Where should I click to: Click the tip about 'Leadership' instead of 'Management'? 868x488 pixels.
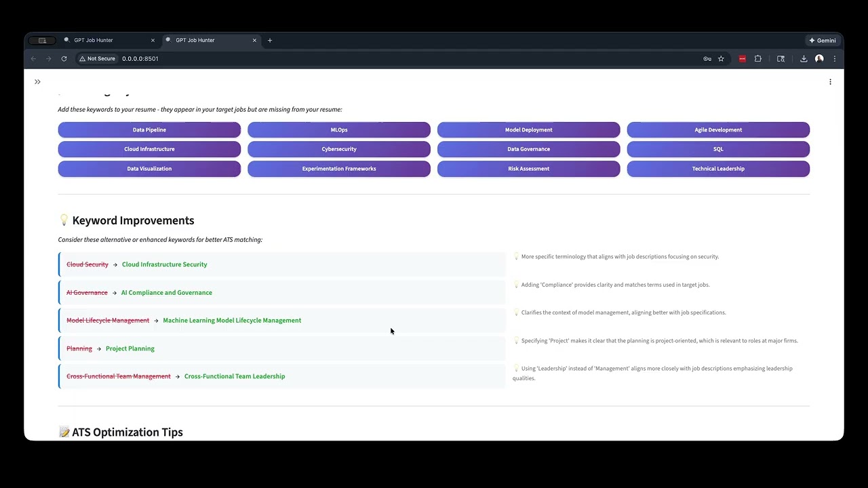click(652, 373)
